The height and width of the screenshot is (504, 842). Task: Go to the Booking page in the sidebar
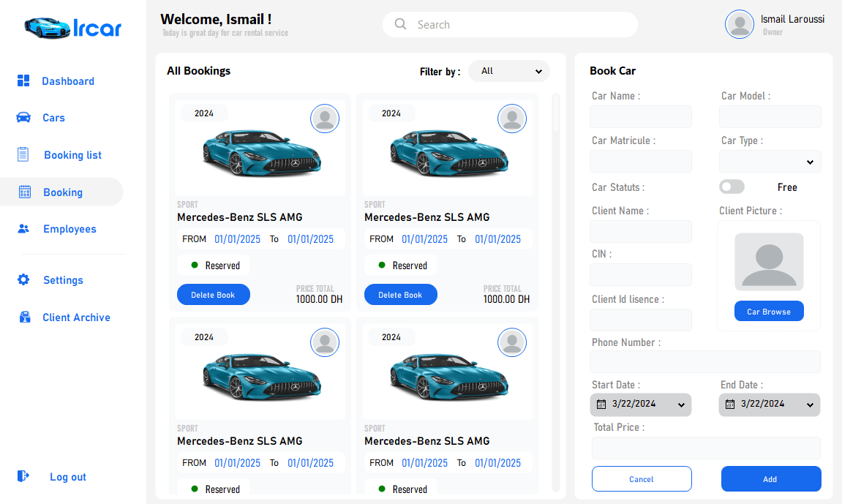click(x=61, y=192)
